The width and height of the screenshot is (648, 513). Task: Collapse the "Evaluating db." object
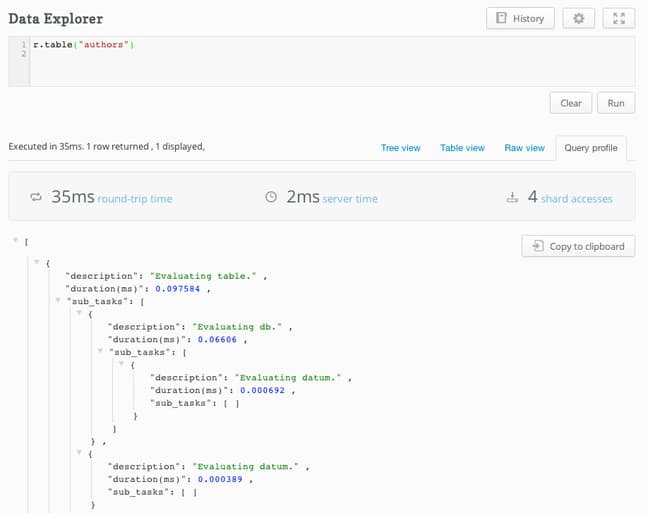coord(79,313)
